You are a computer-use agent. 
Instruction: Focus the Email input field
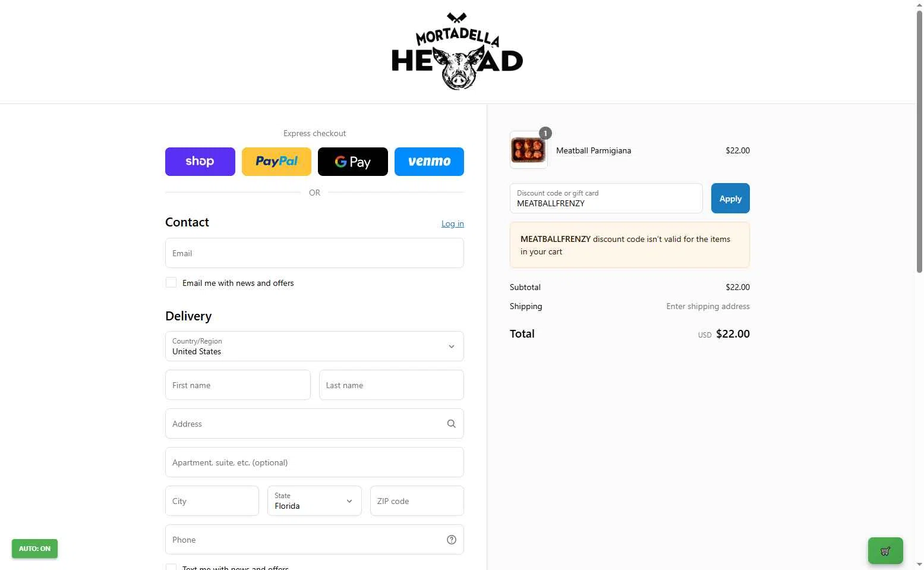pos(314,253)
